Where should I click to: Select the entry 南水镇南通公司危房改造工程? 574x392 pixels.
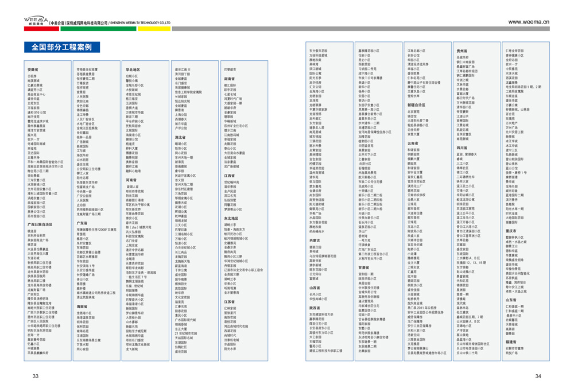96,293
